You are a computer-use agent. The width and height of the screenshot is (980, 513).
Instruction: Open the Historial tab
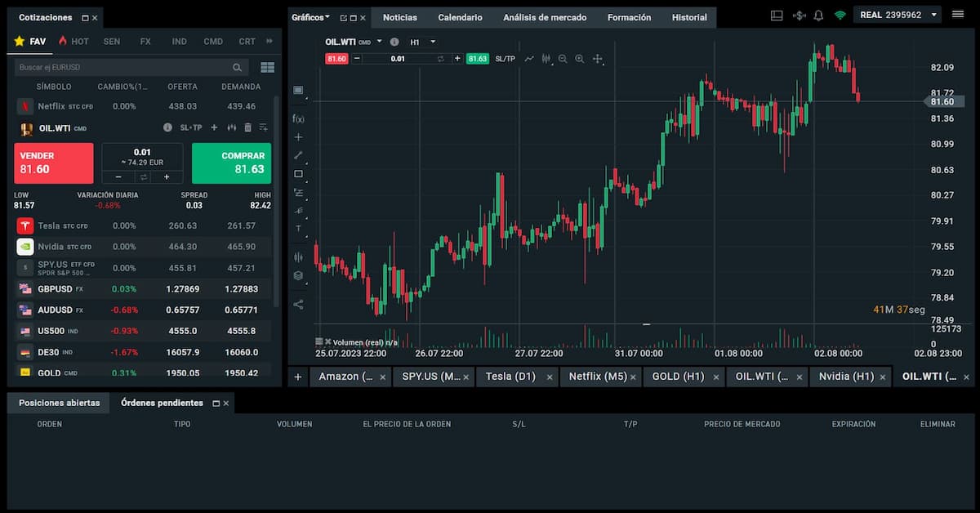pyautogui.click(x=689, y=17)
